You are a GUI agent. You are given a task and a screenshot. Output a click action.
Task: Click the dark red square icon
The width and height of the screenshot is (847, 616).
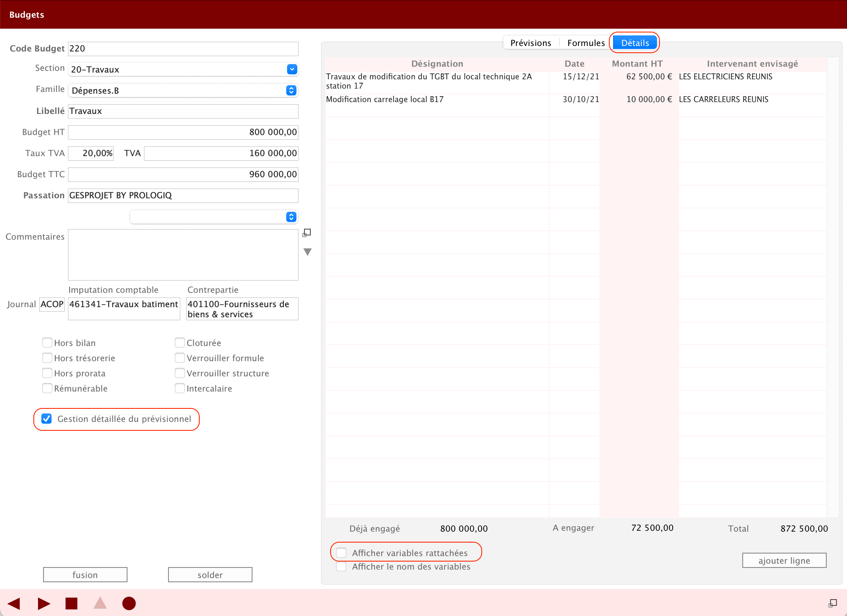71,603
